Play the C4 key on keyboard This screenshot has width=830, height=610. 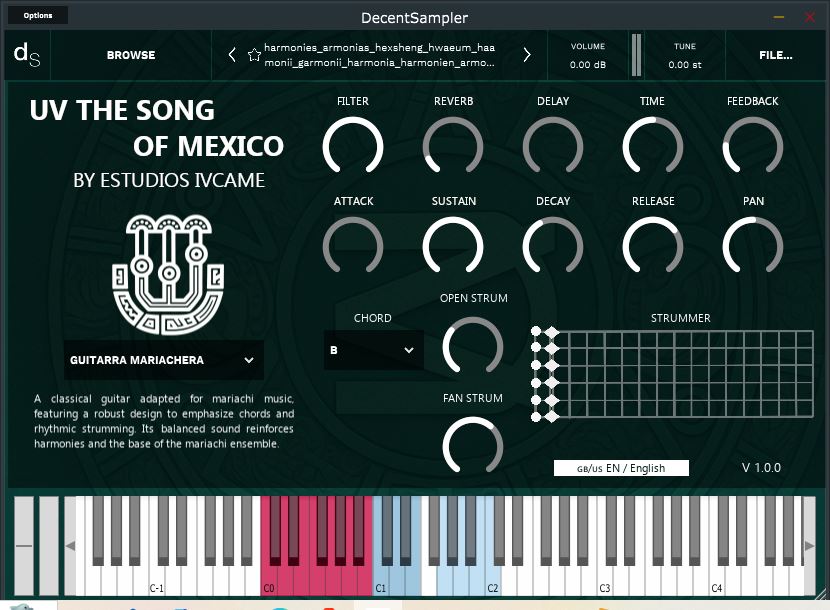[x=716, y=582]
